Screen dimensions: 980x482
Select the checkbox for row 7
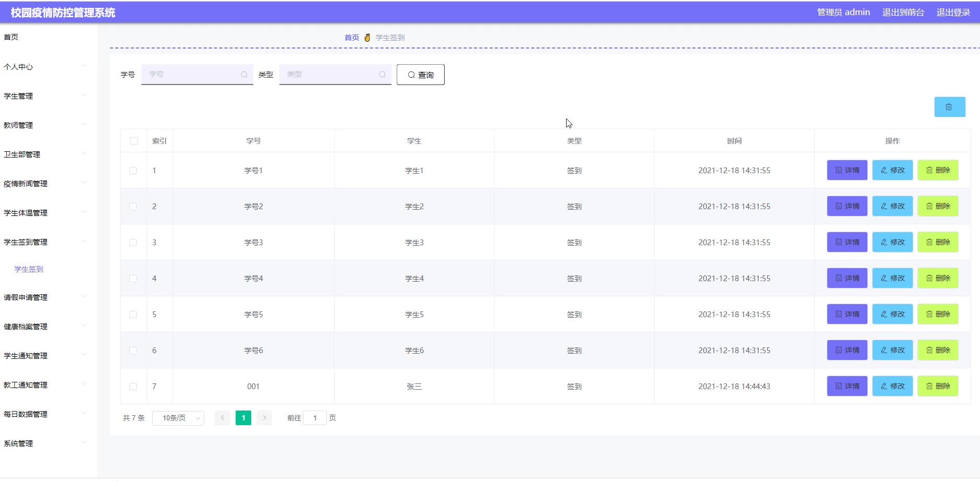click(133, 387)
